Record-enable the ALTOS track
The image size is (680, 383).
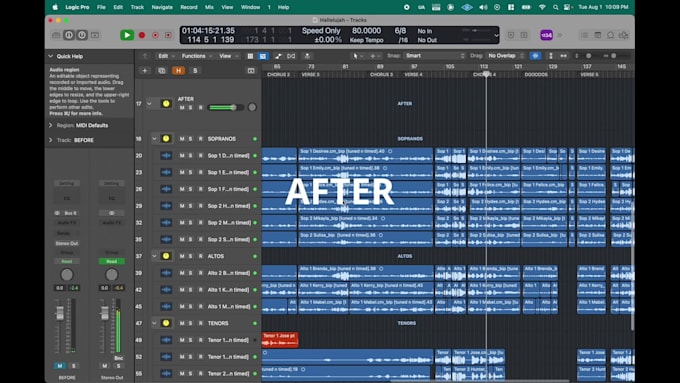pyautogui.click(x=200, y=256)
